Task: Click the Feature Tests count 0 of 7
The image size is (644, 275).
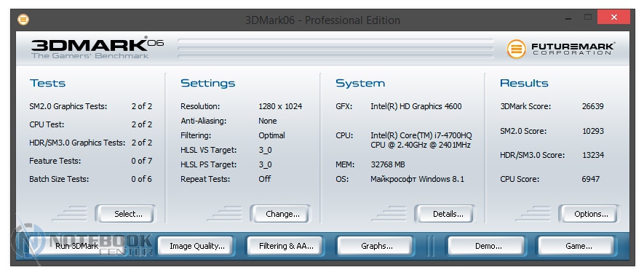Action: [x=142, y=161]
